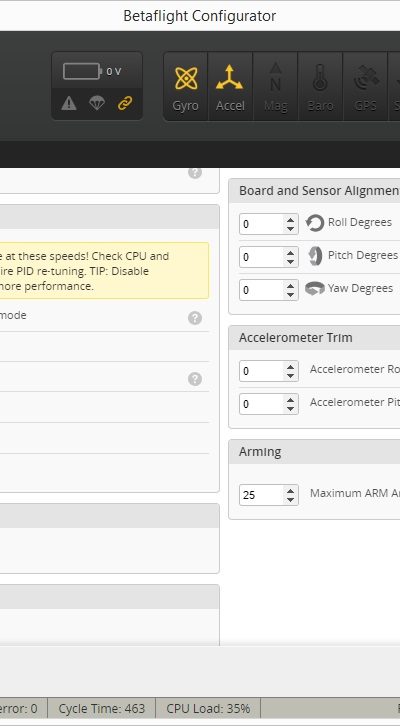Click the battery voltage indicator

92,71
